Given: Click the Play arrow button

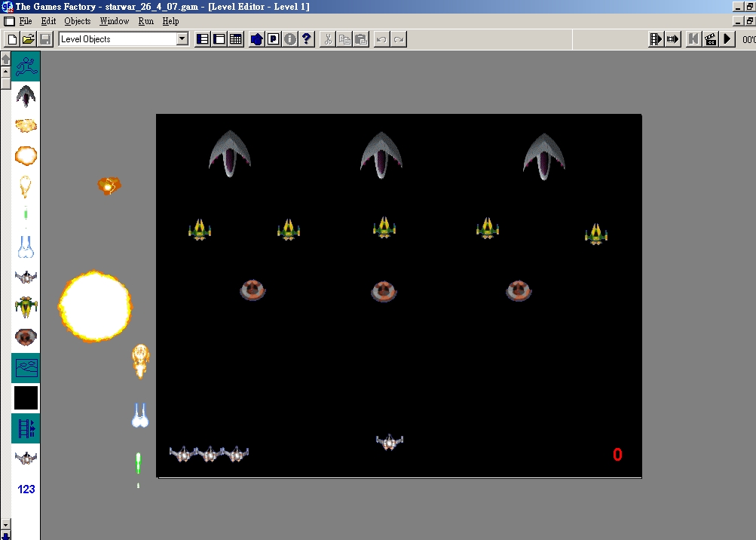Looking at the screenshot, I should coord(727,39).
